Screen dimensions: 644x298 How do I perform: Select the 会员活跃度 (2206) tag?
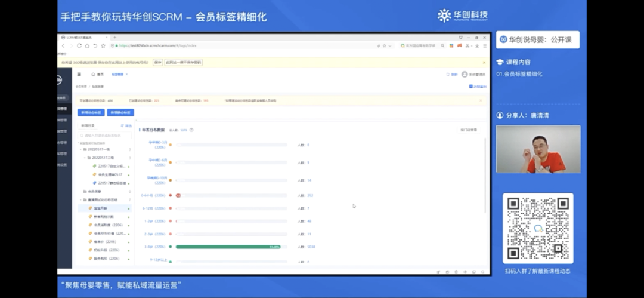click(106, 225)
